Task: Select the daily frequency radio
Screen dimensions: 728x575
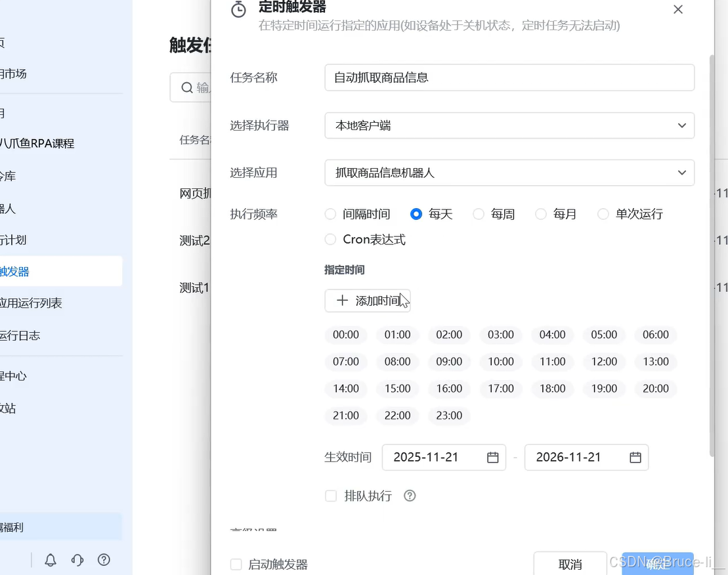Action: click(x=416, y=214)
